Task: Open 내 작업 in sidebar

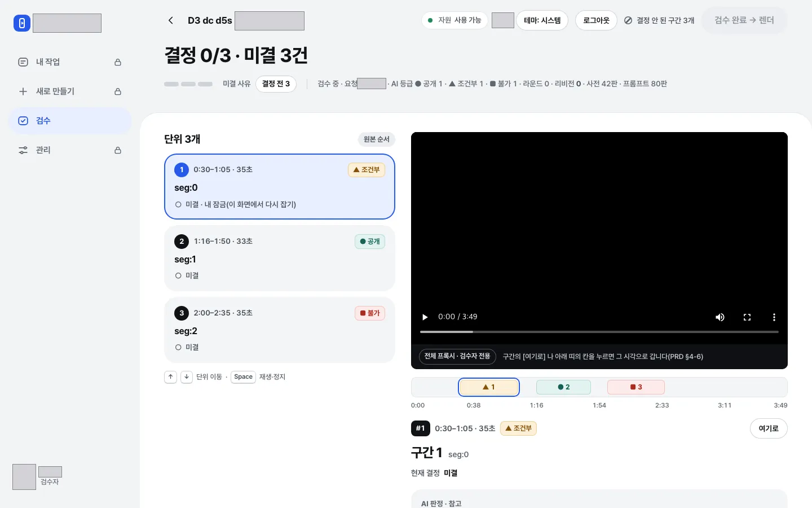Action: tap(70, 62)
